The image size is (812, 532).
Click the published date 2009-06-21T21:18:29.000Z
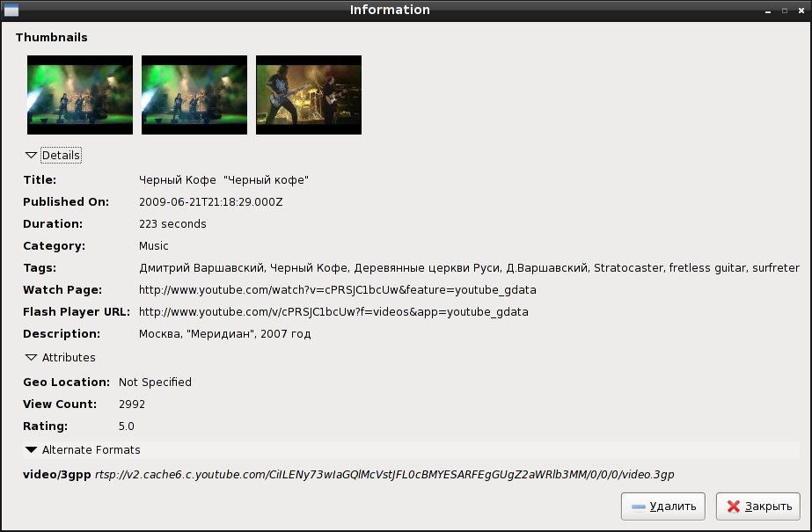click(x=211, y=202)
